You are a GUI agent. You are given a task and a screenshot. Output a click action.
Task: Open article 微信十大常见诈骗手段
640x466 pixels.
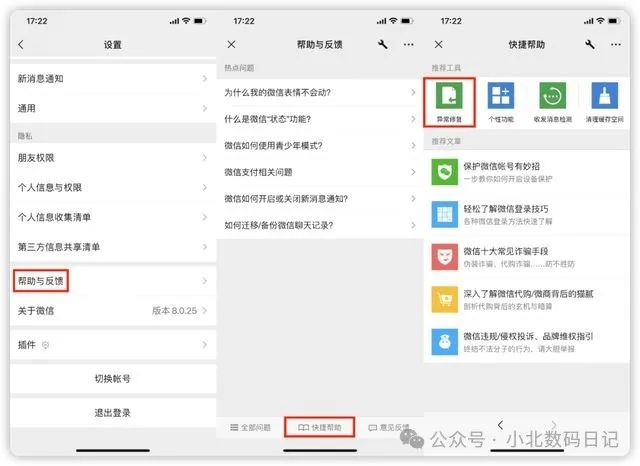coord(527,257)
